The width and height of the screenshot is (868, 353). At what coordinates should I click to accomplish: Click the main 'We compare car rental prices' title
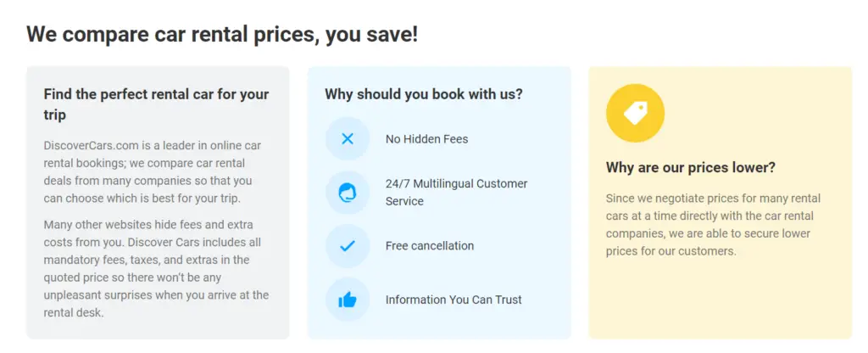point(223,34)
